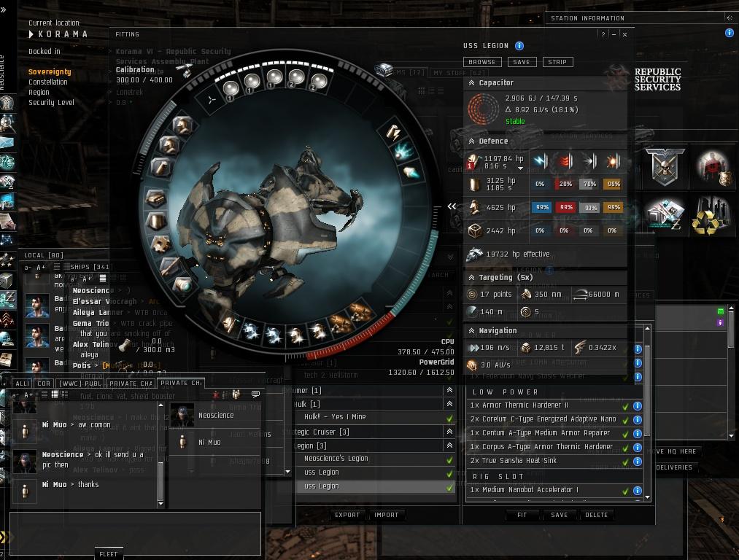Click the DELETE button
This screenshot has height=560, width=739.
pyautogui.click(x=596, y=515)
